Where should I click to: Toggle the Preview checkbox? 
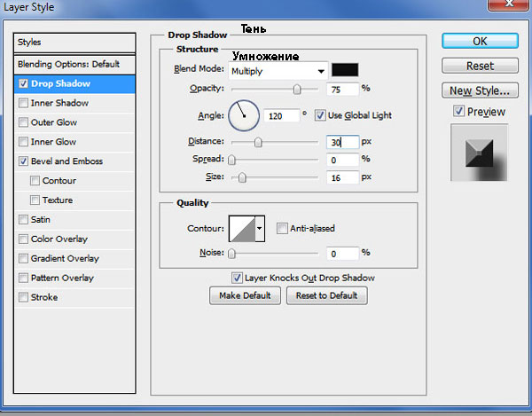click(458, 111)
